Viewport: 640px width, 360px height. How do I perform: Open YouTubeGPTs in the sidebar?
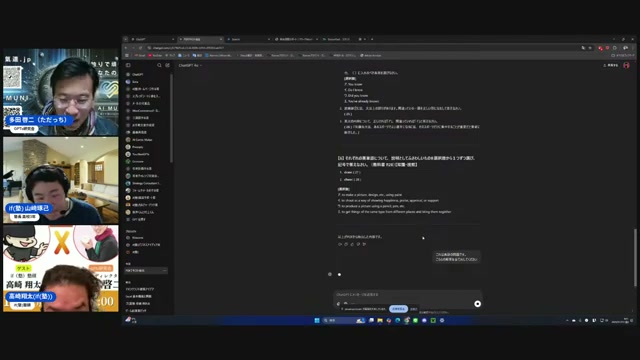coord(146,154)
